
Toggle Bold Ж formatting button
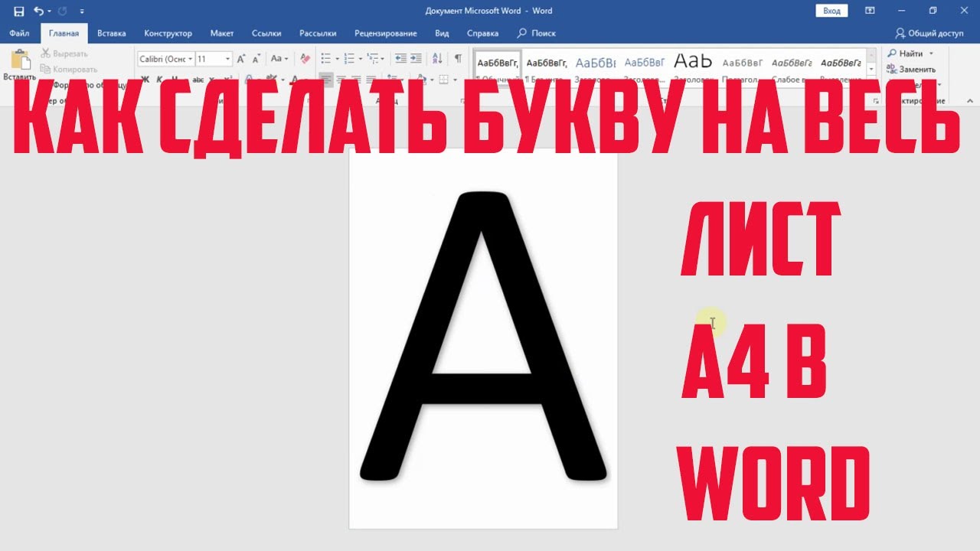tap(145, 80)
